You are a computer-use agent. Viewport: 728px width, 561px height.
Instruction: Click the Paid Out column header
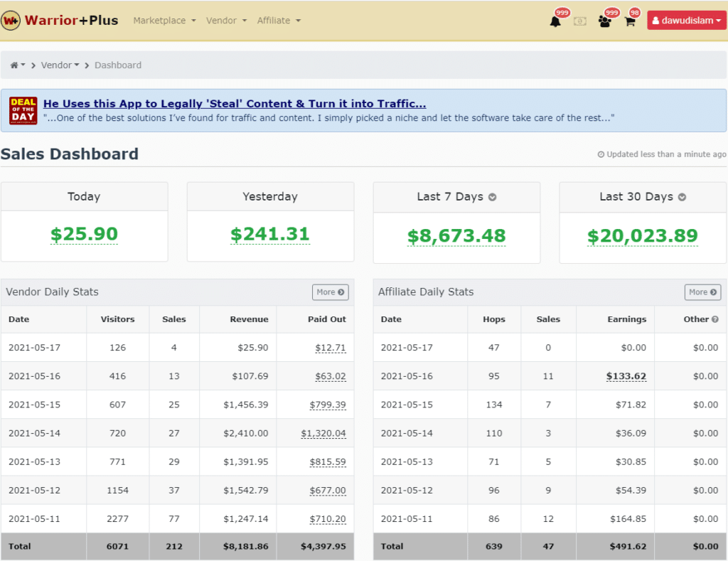[327, 319]
